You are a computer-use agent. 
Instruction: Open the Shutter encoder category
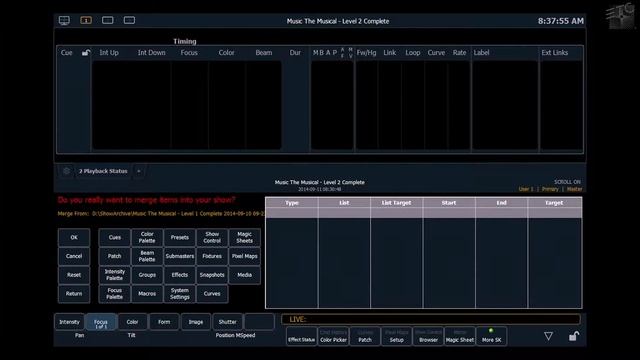227,322
